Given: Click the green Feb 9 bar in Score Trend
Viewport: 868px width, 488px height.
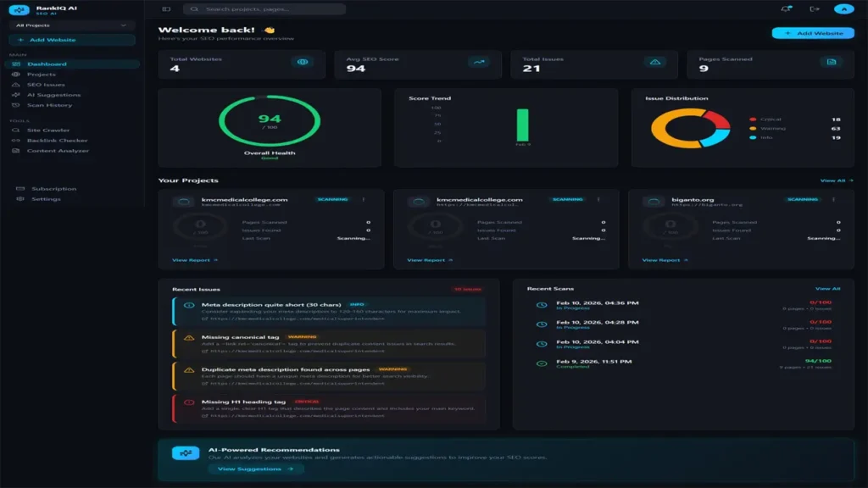Looking at the screenshot, I should 522,125.
